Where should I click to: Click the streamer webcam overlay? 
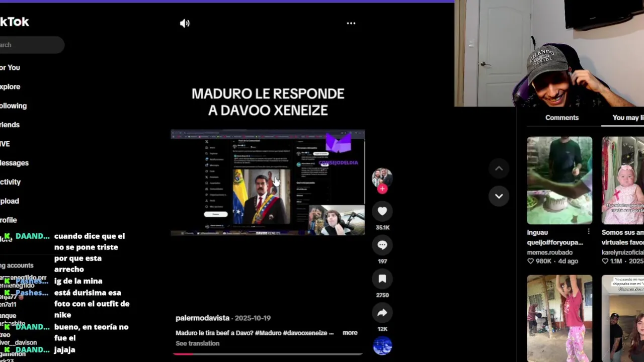(x=549, y=53)
